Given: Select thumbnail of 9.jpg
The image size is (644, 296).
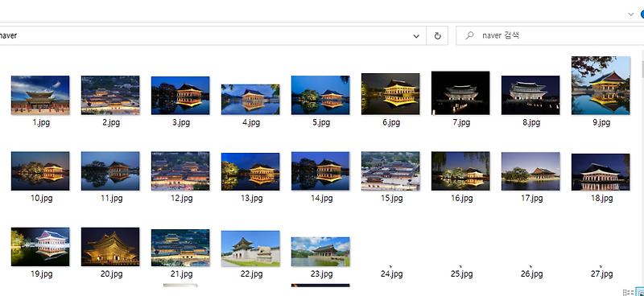Looking at the screenshot, I should coord(601,85).
